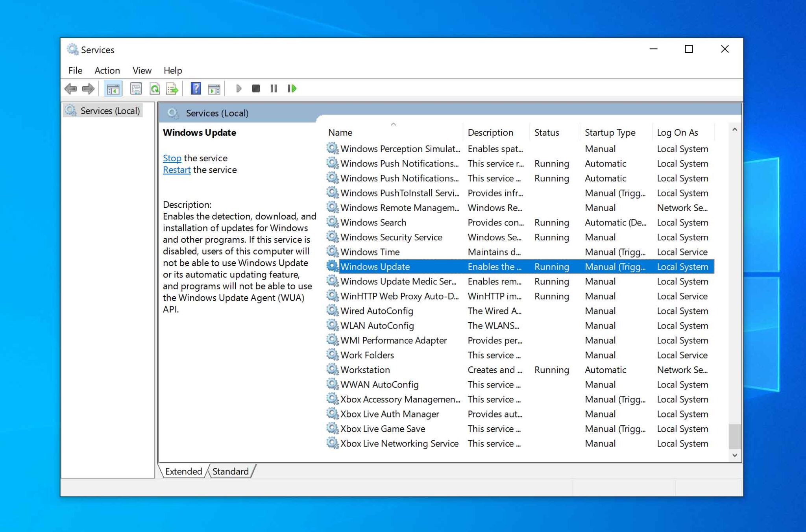Click the Restart the service link
Image resolution: width=806 pixels, height=532 pixels.
tap(176, 170)
